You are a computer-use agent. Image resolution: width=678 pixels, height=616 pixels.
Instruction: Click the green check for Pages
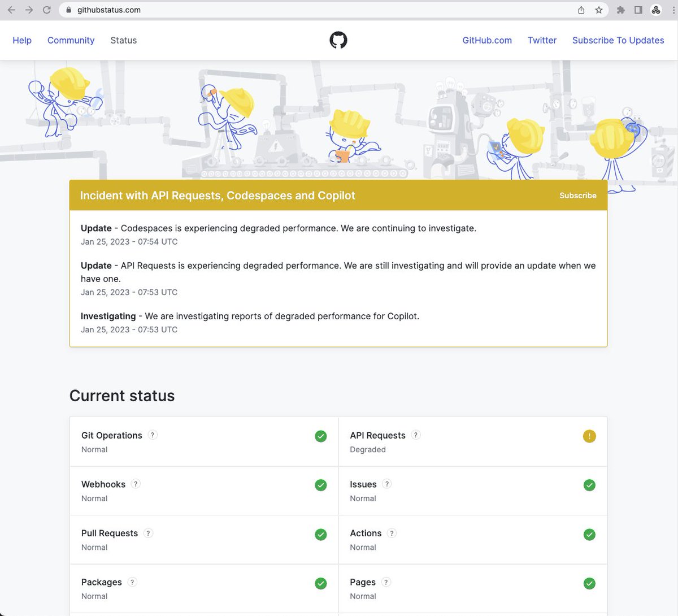(589, 583)
